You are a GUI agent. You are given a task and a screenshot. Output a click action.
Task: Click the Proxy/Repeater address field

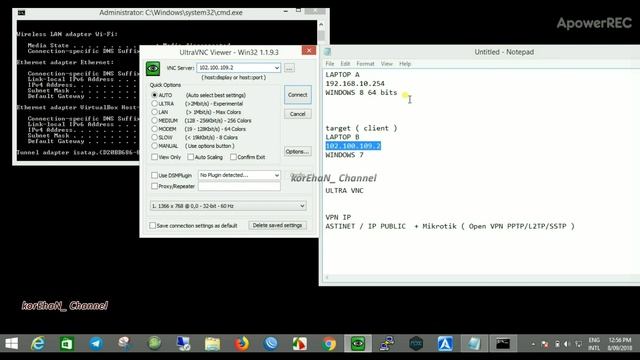tap(239, 186)
